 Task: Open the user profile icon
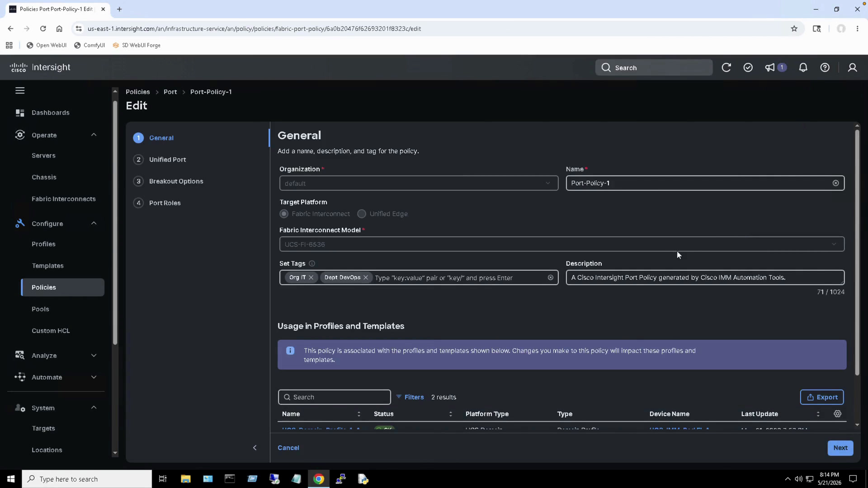[852, 67]
